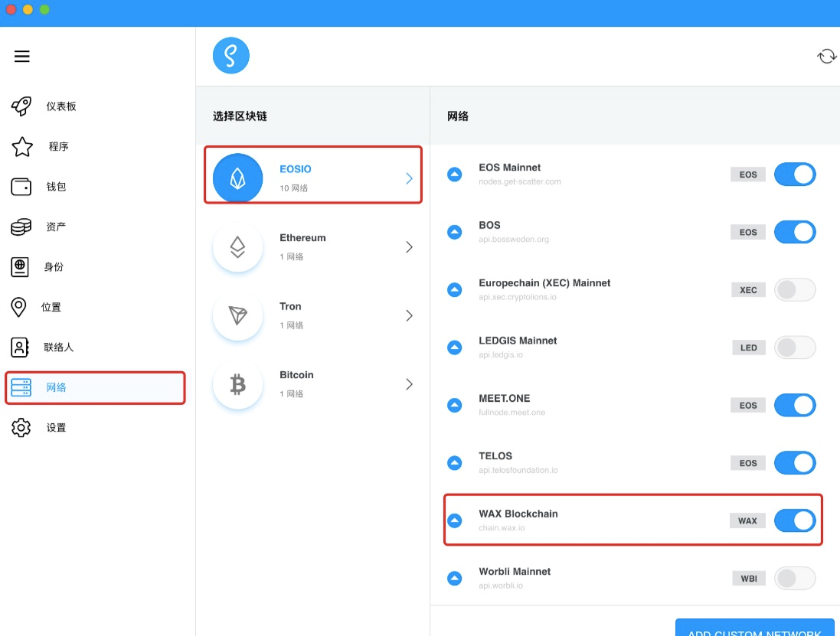Expand the EOSIO row chevron
This screenshot has width=840, height=636.
[410, 178]
